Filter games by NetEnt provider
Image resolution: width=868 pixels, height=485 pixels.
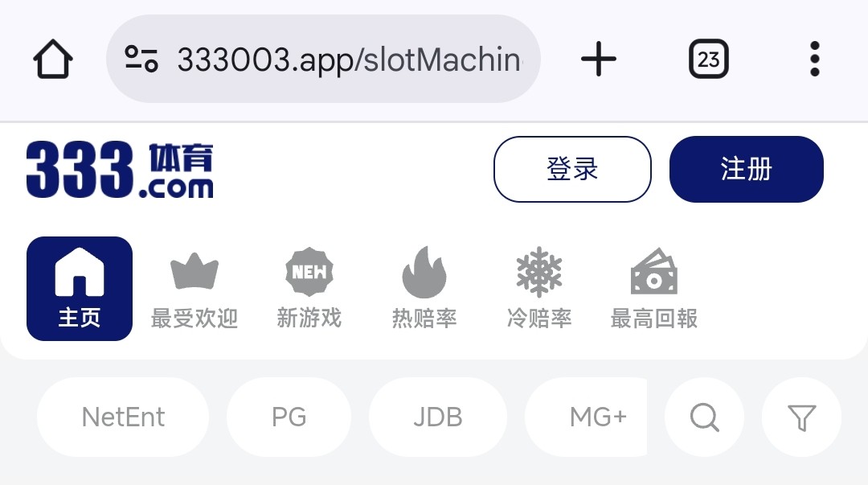pyautogui.click(x=123, y=417)
